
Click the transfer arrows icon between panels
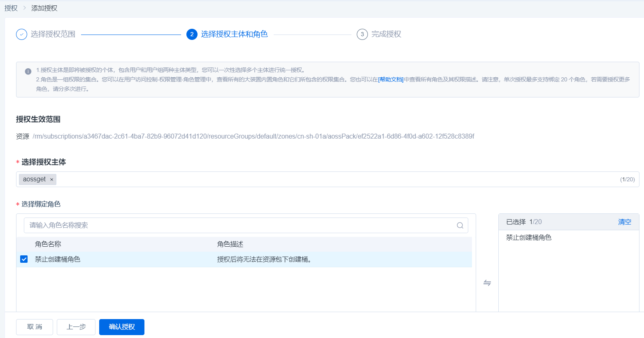[x=487, y=283]
